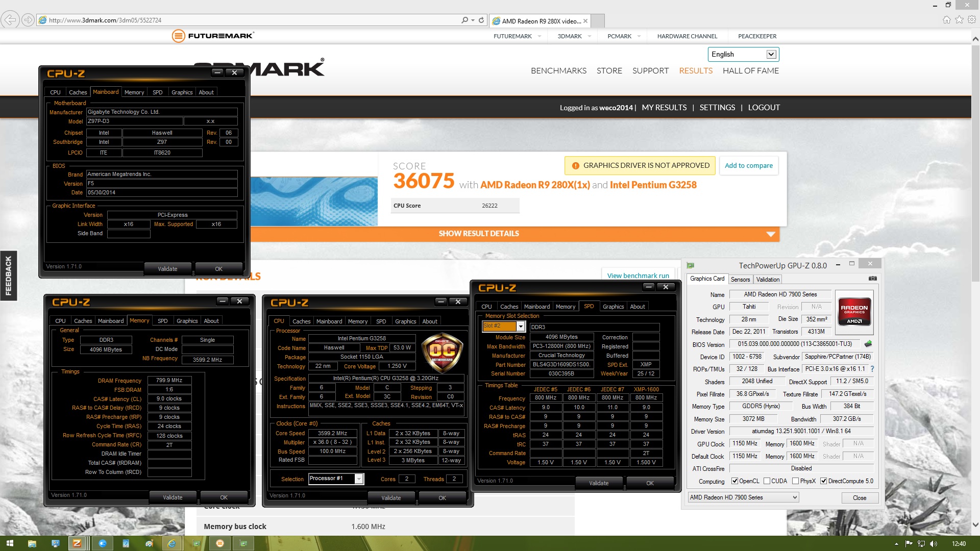Click LOGOUT link
This screenshot has height=551, width=980.
coord(764,108)
